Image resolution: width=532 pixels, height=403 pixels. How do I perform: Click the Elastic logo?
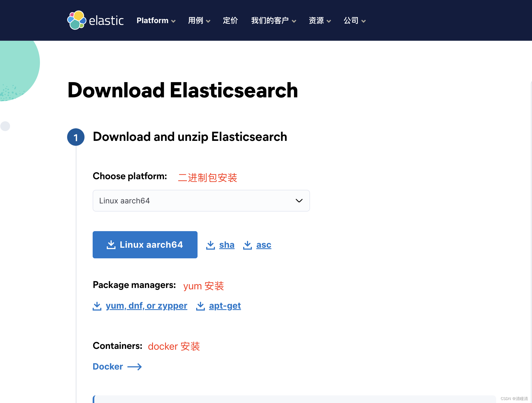coord(95,20)
